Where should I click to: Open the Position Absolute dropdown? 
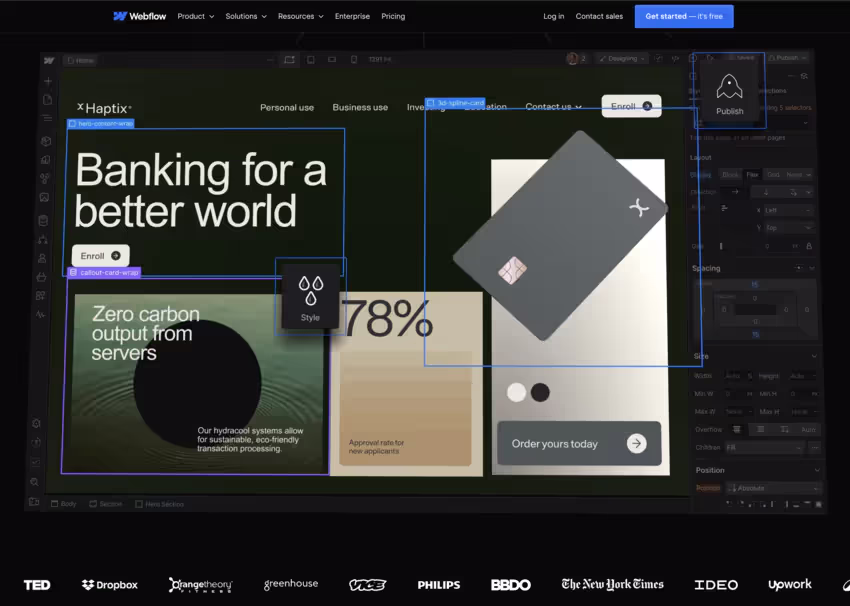coord(774,488)
